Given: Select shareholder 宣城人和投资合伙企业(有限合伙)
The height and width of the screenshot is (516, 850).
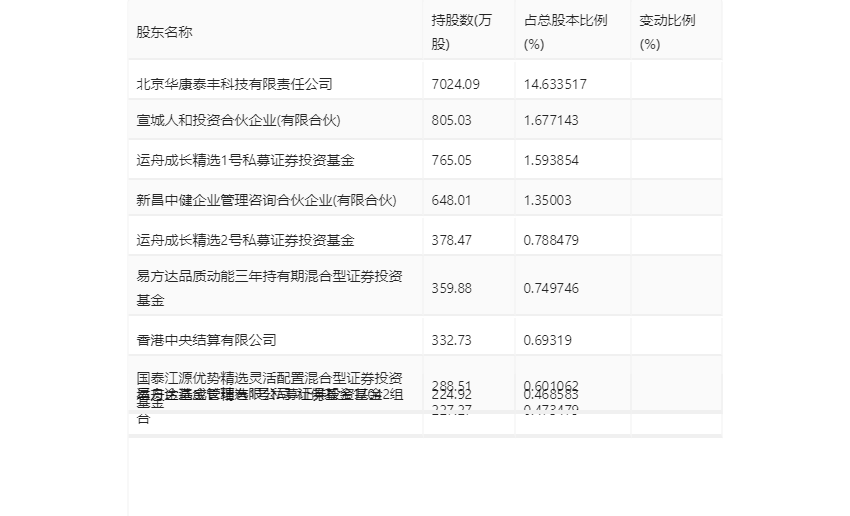Looking at the screenshot, I should [x=239, y=120].
